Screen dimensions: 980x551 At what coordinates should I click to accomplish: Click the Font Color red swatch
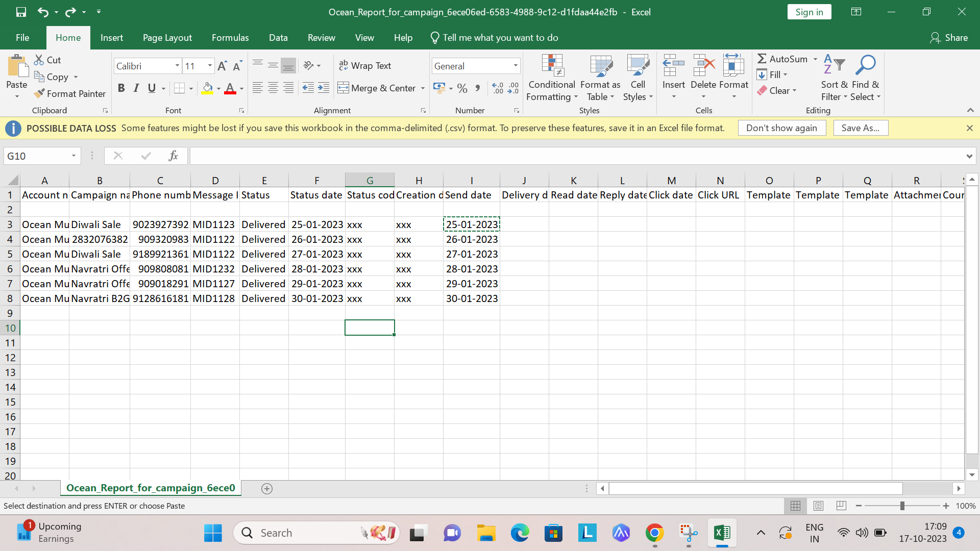230,88
